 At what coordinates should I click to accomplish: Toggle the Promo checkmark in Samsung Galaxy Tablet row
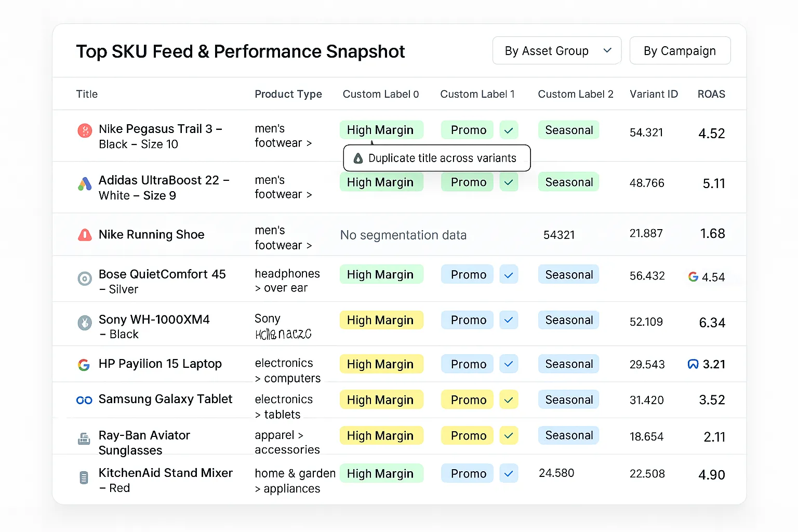509,400
